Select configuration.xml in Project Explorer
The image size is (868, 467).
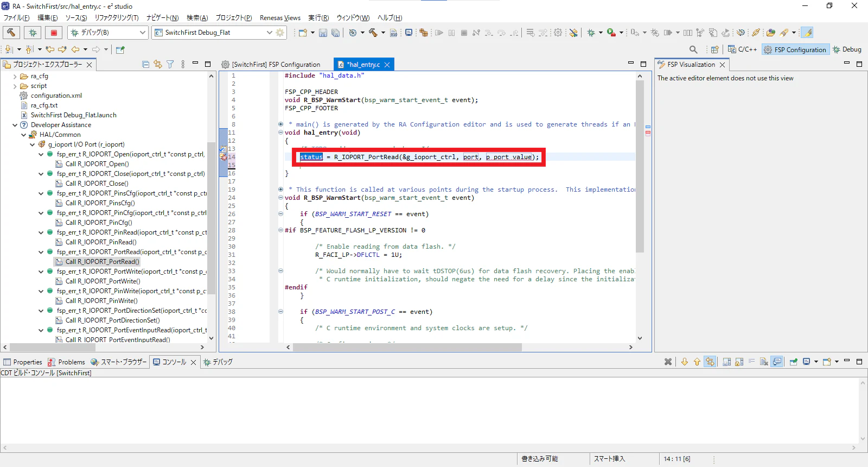point(56,96)
